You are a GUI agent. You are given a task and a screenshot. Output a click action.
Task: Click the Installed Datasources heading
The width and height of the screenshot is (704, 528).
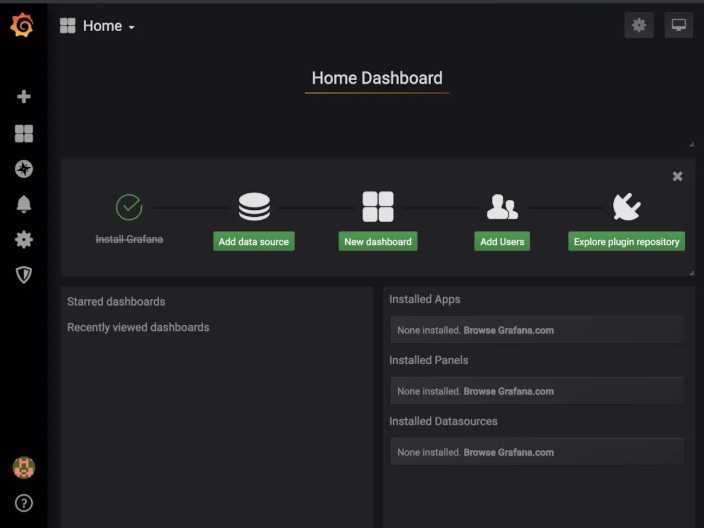tap(443, 421)
